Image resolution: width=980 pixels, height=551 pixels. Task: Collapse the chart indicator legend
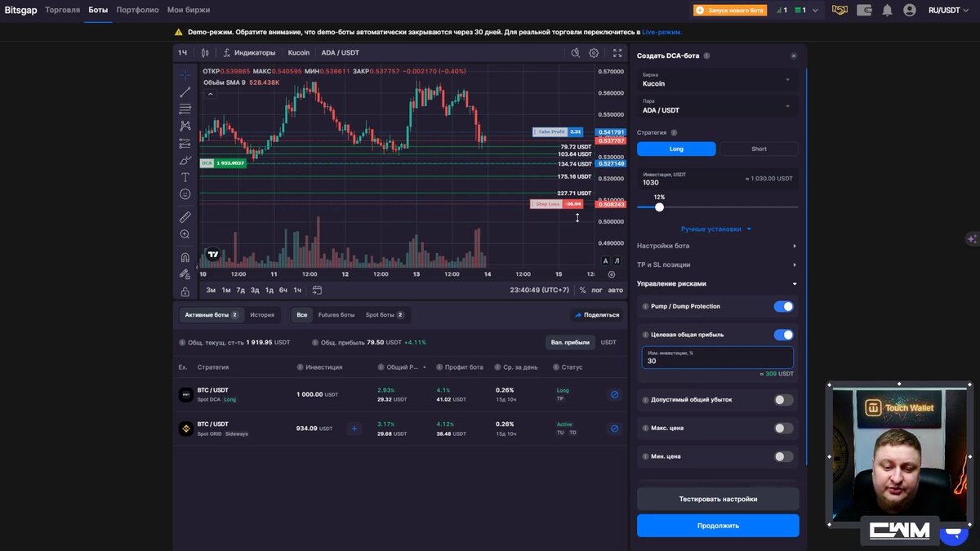210,94
